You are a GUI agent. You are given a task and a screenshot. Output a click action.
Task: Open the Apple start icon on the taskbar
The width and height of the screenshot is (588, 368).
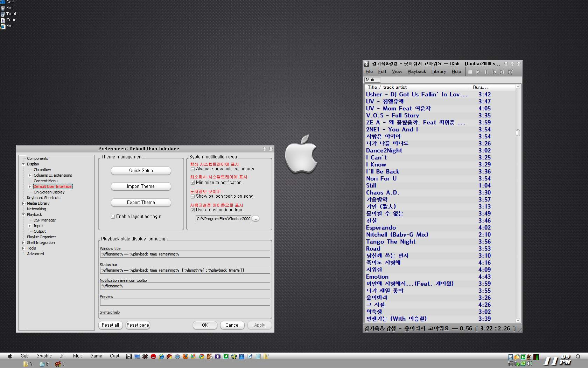tap(10, 356)
